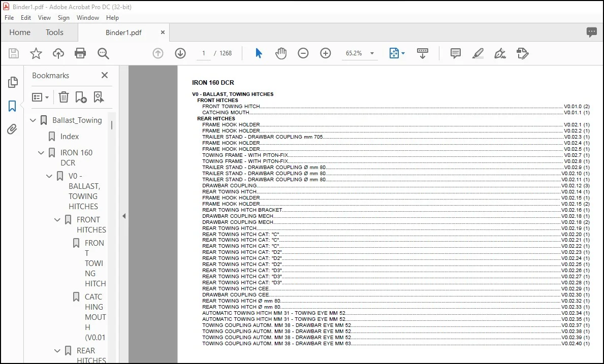604x364 pixels.
Task: Open the Help menu
Action: coord(112,18)
